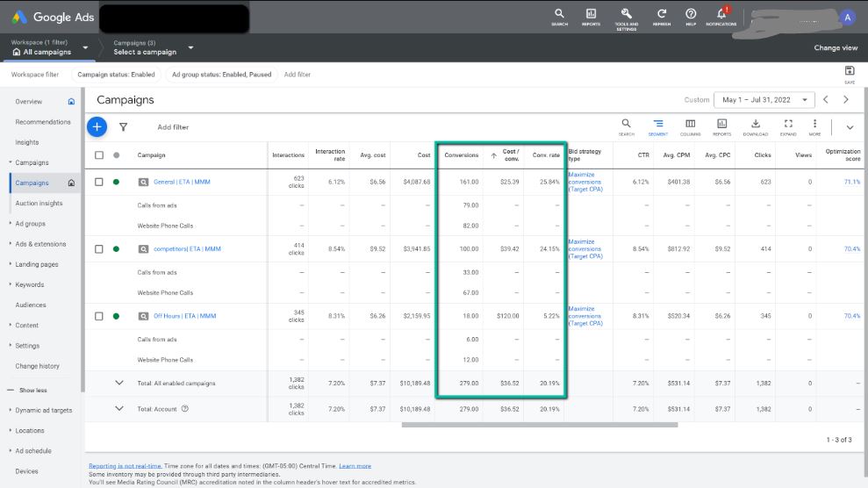Expand table to full screen
This screenshot has width=868, height=488.
788,126
